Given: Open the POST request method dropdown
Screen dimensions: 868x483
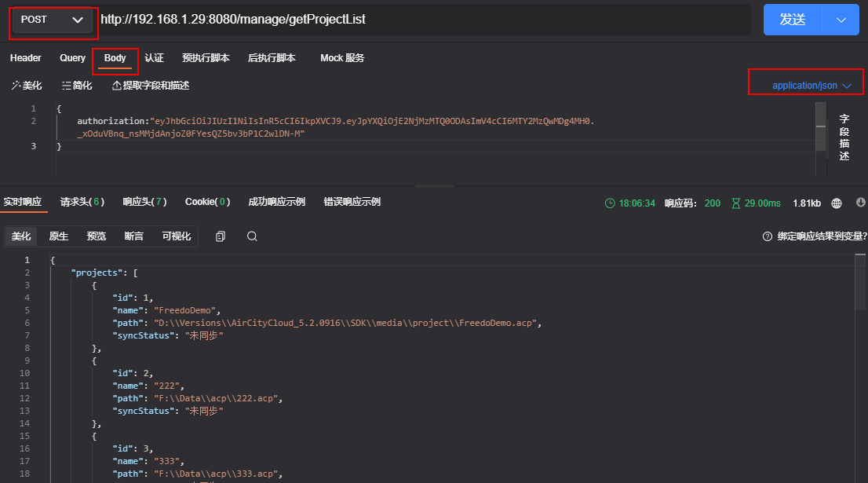Looking at the screenshot, I should tap(53, 20).
